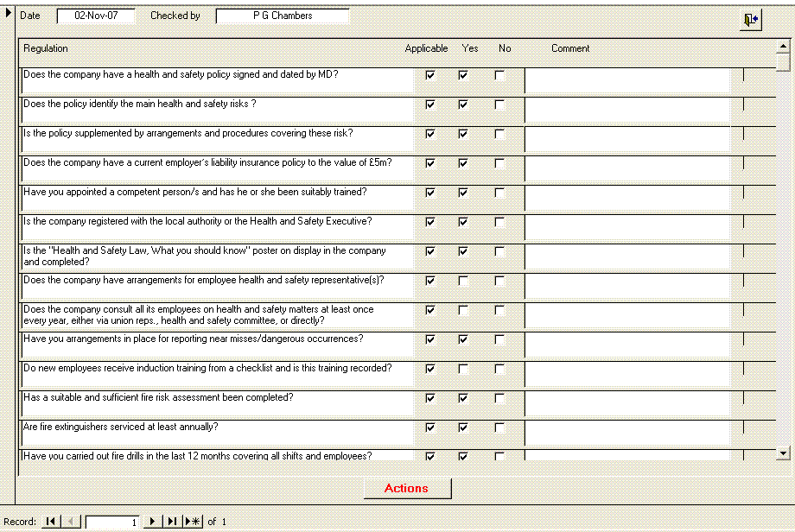Click the scroll down arrow of the regulation list
This screenshot has height=532, width=795.
(x=783, y=453)
